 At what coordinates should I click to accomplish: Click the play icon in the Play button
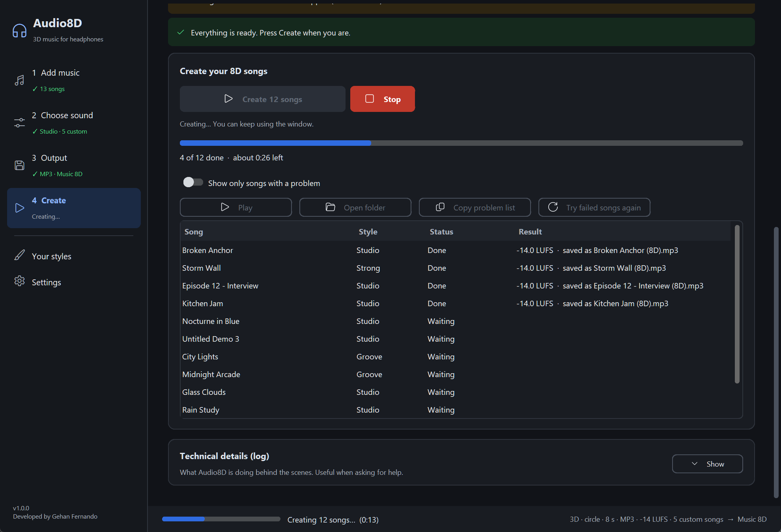tap(225, 207)
